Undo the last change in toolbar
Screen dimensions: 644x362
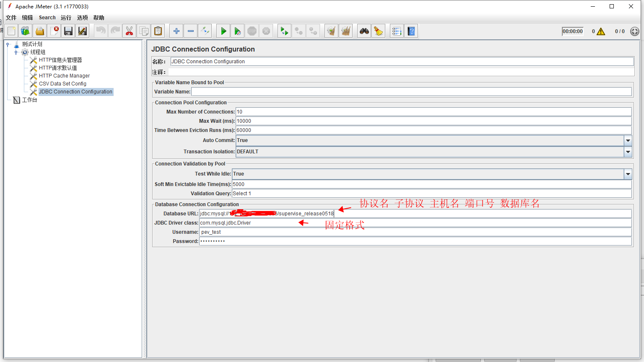pyautogui.click(x=101, y=31)
